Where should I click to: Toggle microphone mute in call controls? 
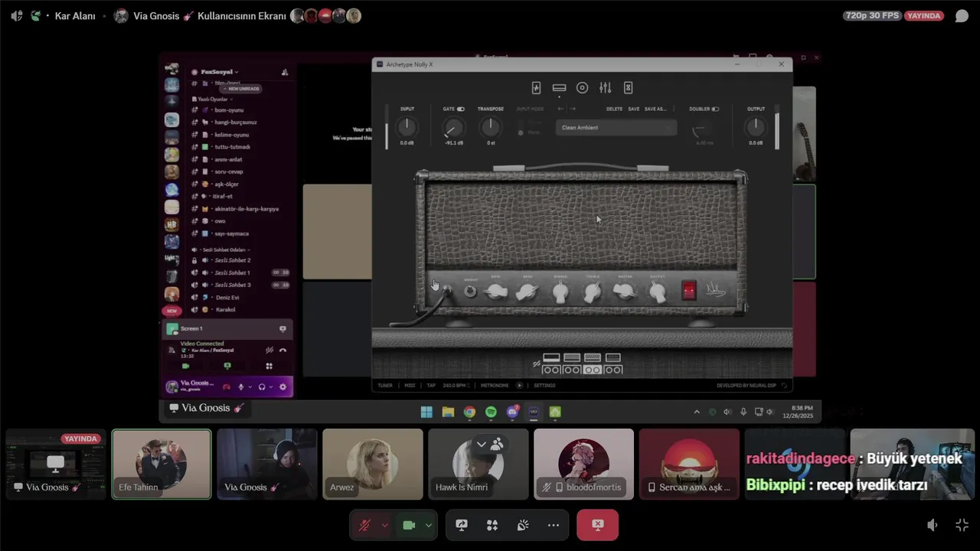(x=365, y=525)
